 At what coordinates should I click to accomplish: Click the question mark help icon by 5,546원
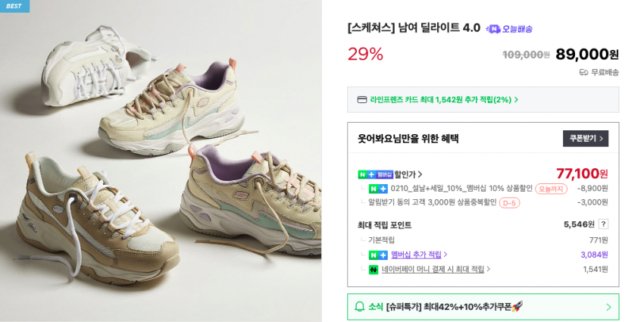603,224
